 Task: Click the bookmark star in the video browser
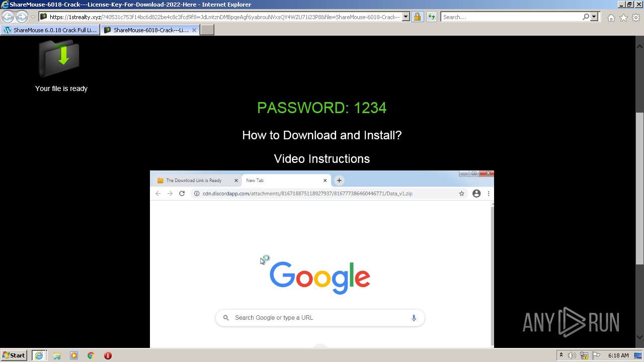[461, 194]
